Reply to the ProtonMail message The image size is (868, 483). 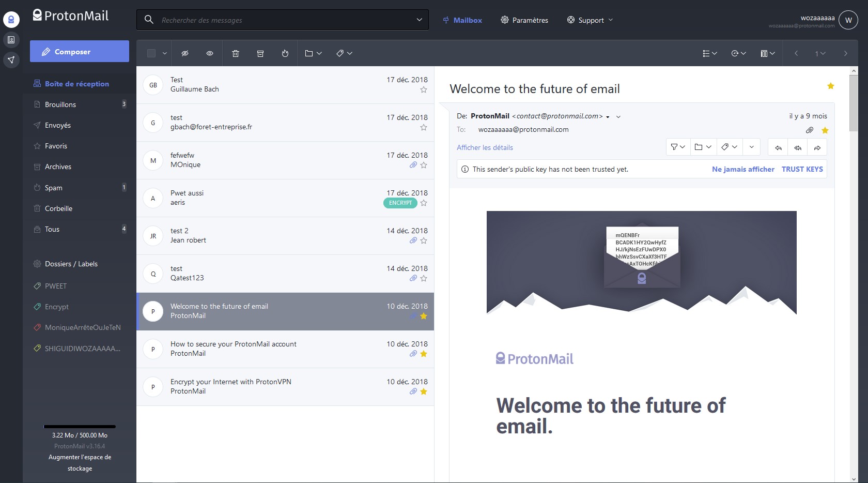click(x=778, y=147)
